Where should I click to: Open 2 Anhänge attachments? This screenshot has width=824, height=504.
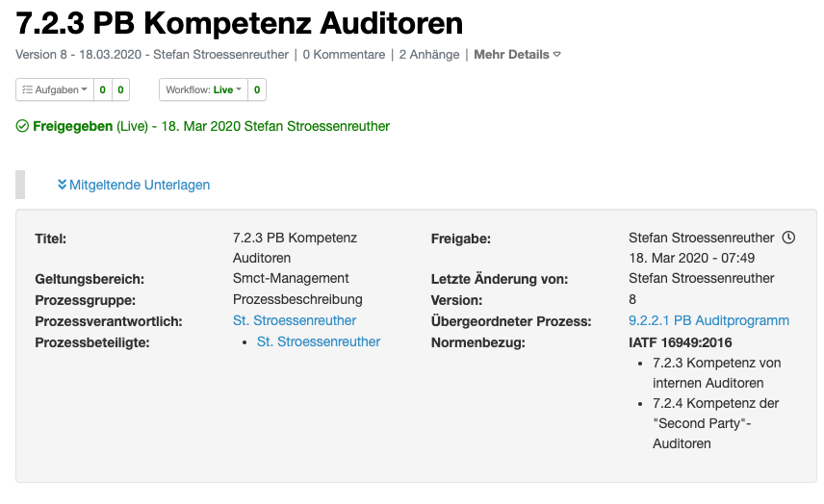coord(429,55)
